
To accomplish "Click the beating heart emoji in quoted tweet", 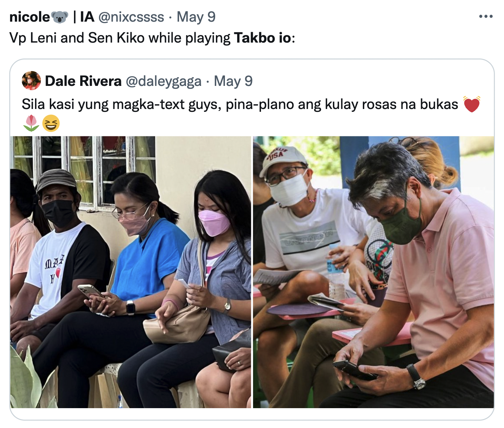I will click(472, 104).
